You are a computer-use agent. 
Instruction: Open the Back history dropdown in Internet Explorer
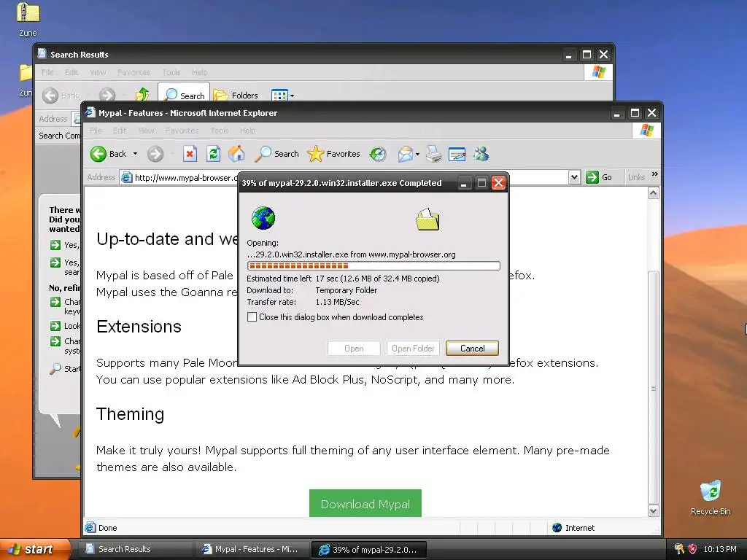click(x=135, y=154)
